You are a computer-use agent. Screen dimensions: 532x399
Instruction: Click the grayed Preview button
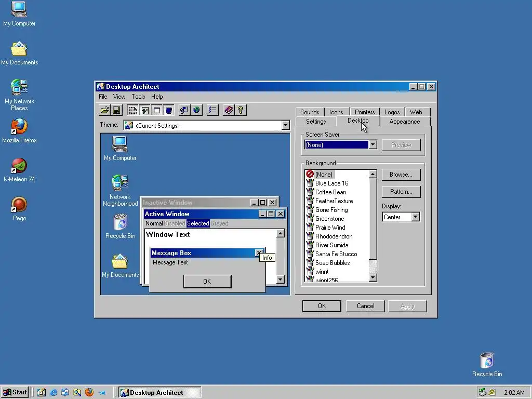401,145
